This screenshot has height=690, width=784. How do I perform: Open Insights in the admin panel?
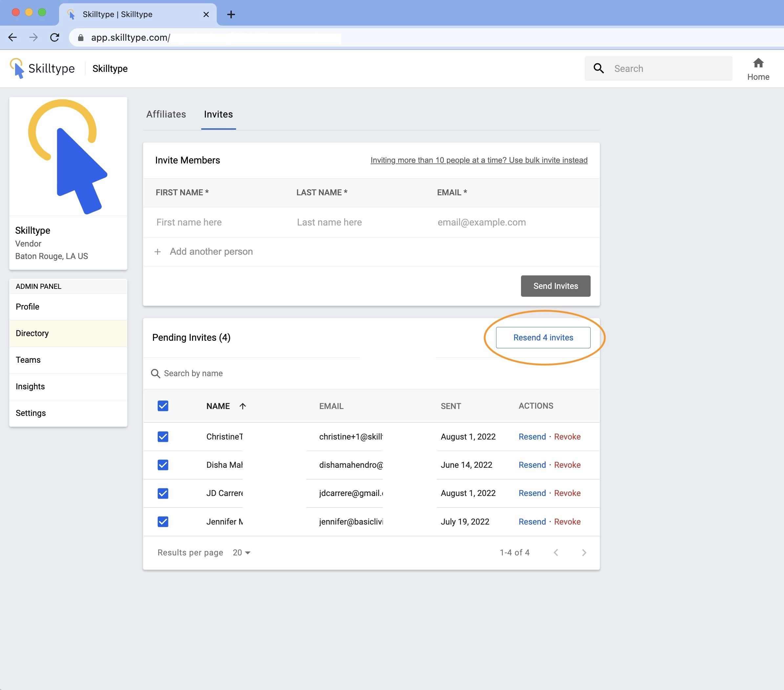[30, 386]
